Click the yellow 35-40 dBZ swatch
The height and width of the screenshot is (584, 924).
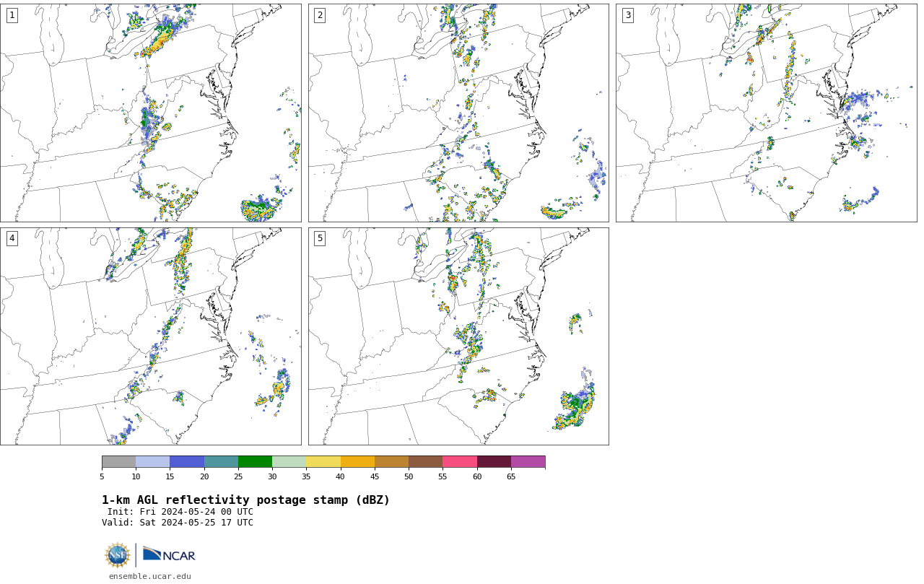click(323, 462)
